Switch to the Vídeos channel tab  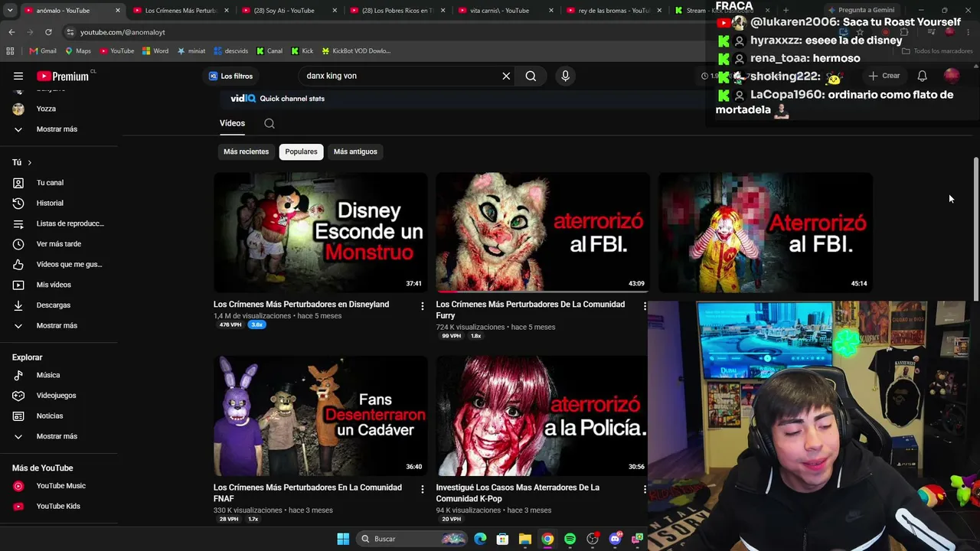[x=232, y=123]
